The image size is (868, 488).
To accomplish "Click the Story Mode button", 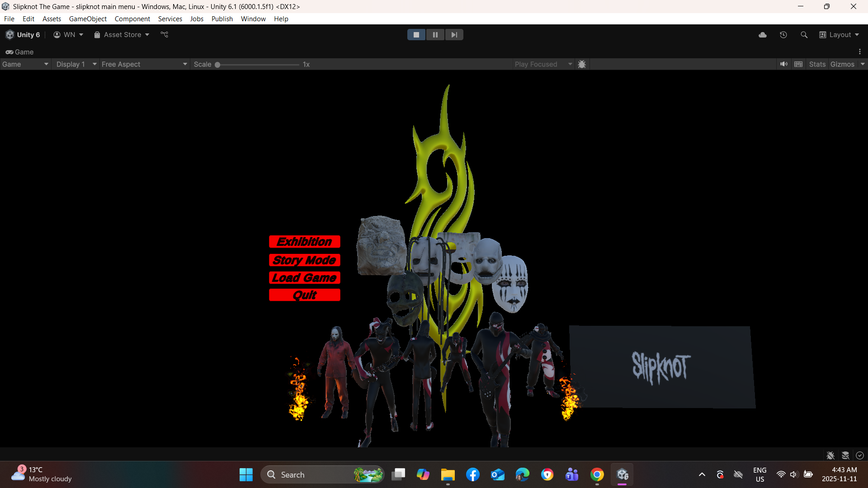I will (x=304, y=260).
